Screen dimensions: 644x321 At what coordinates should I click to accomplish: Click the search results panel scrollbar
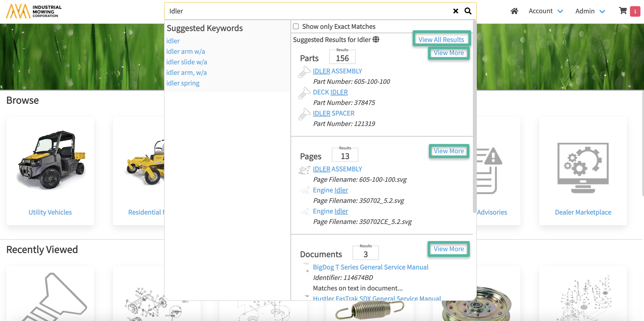point(474,117)
